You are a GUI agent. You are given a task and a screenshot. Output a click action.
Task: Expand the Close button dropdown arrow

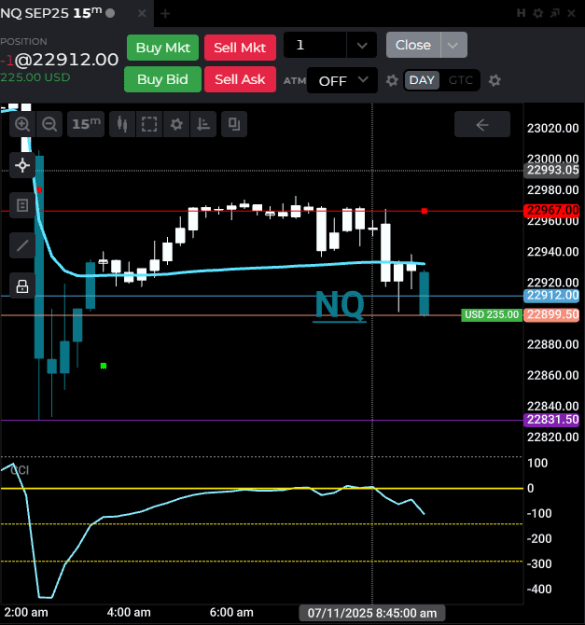(453, 45)
